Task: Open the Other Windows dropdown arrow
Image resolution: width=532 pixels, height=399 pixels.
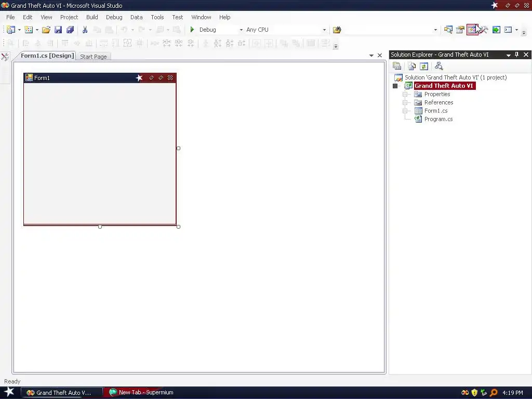Action: coord(516,30)
